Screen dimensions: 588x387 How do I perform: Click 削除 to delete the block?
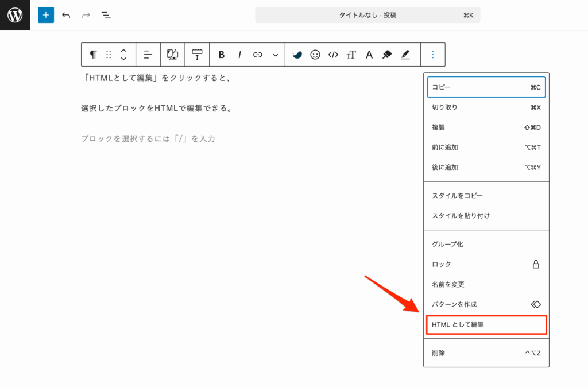486,353
